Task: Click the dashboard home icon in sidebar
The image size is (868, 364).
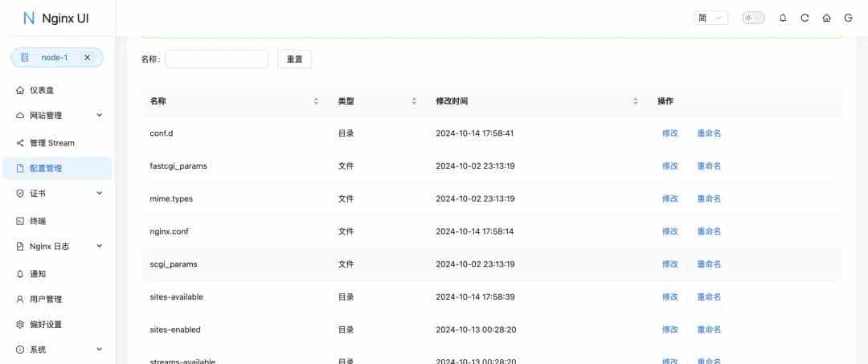Action: [x=20, y=90]
